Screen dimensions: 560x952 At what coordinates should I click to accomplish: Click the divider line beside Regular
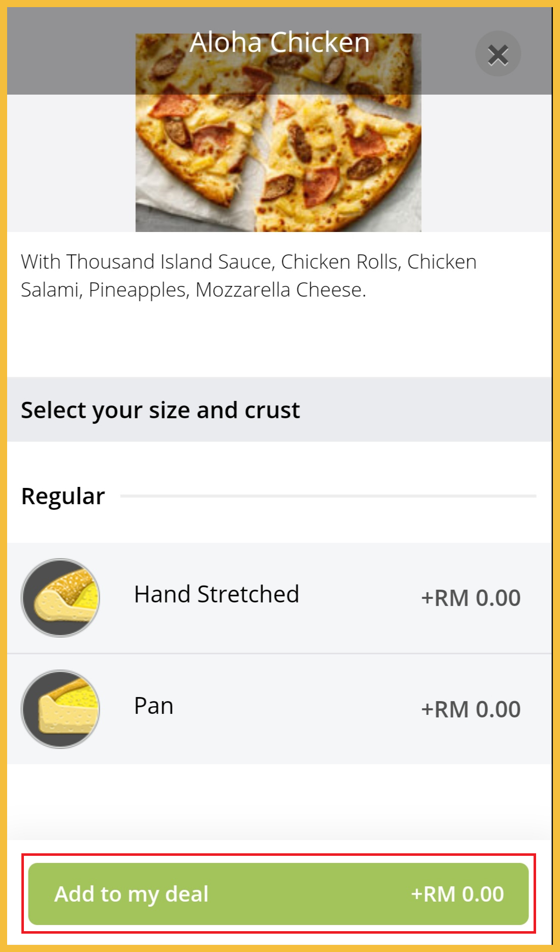[x=328, y=496]
